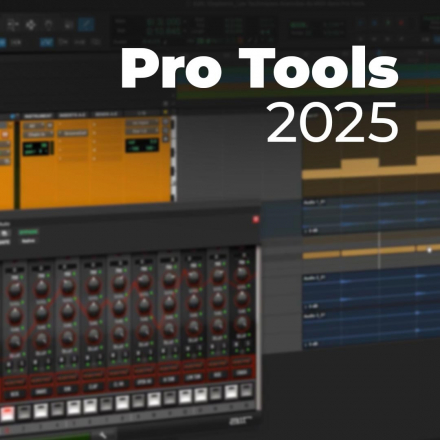Open the SENDS A-E column header
This screenshot has height=440, width=440.
click(x=106, y=115)
